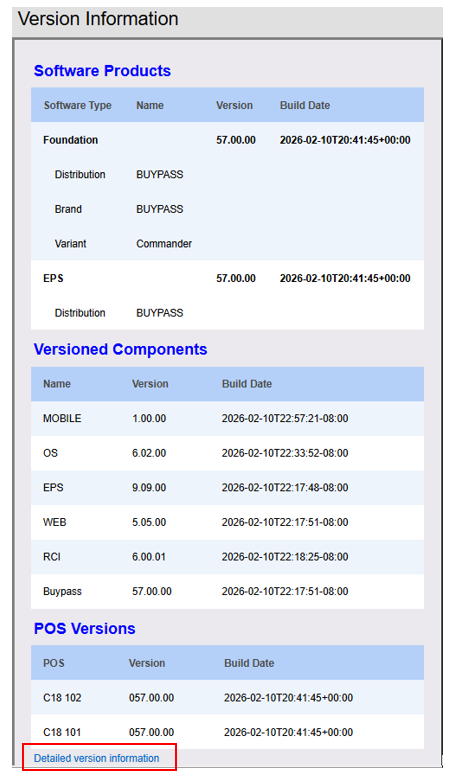This screenshot has height=781, width=450.
Task: Click the OS component version 6.02.00
Action: click(x=149, y=453)
